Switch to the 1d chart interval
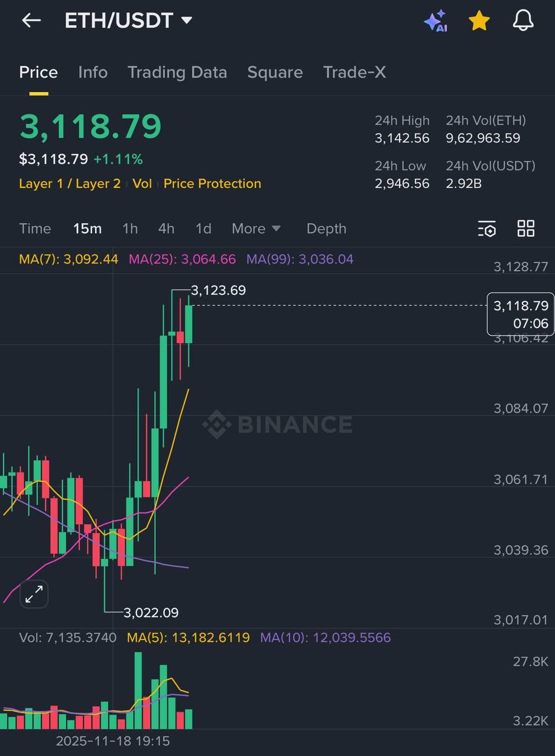 [x=203, y=229]
